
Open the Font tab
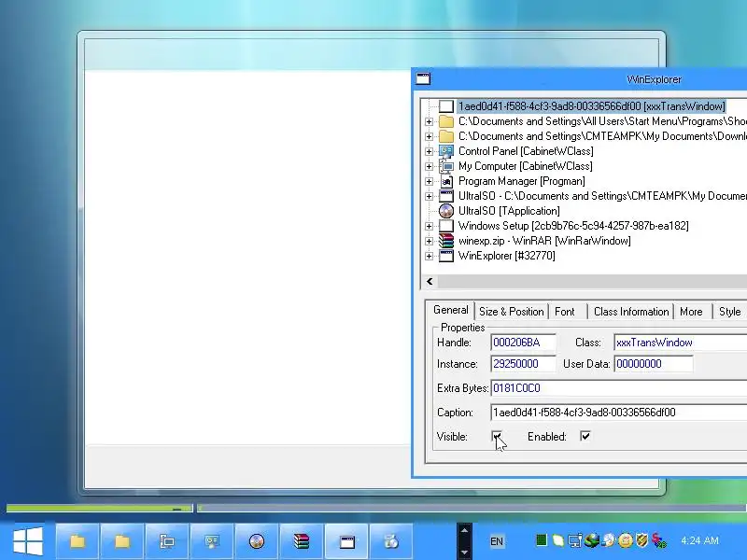pyautogui.click(x=568, y=312)
